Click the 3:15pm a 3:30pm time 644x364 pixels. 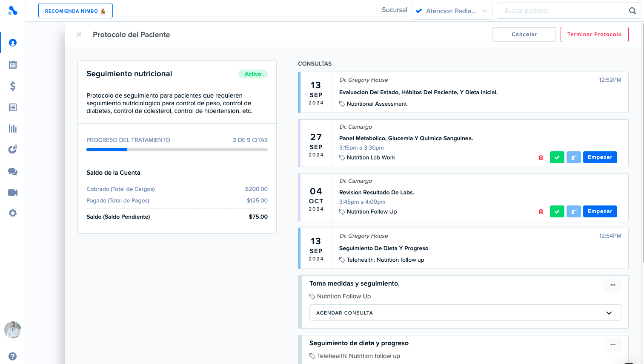(361, 147)
